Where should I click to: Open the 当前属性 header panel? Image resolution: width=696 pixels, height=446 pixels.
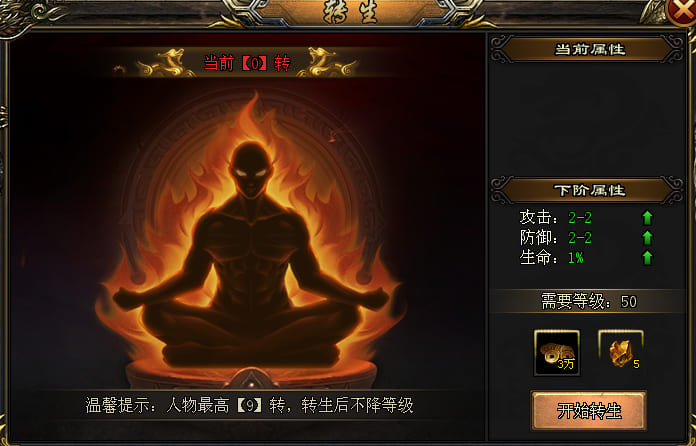(589, 49)
